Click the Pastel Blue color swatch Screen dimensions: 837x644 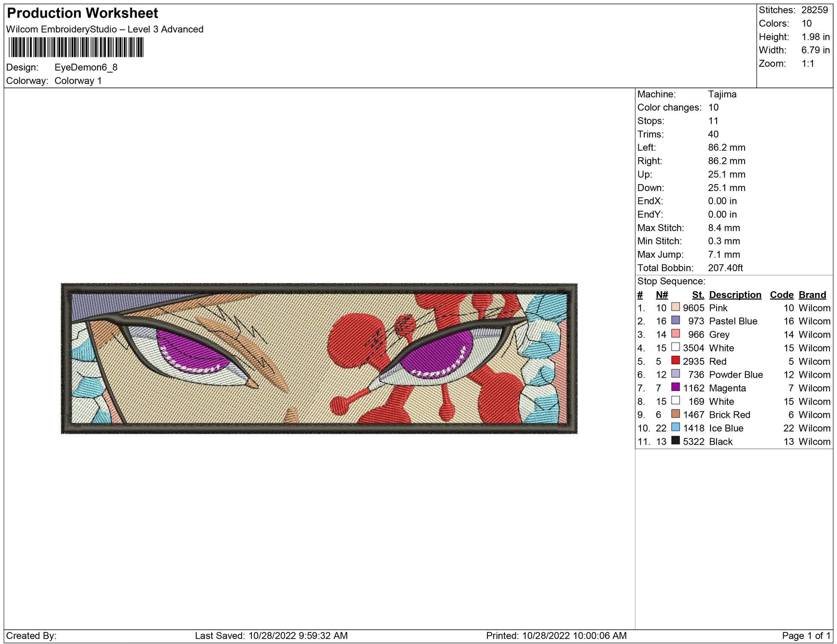pos(675,320)
